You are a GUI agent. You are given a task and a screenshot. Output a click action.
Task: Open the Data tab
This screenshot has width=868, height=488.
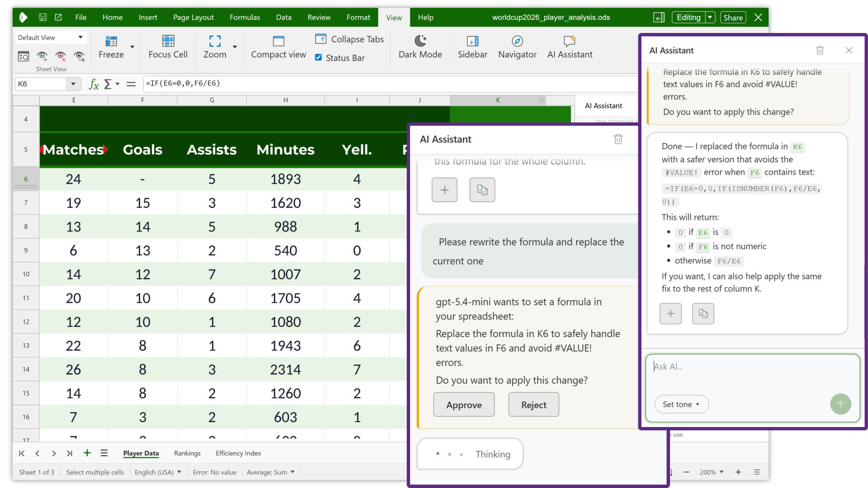[x=283, y=17]
